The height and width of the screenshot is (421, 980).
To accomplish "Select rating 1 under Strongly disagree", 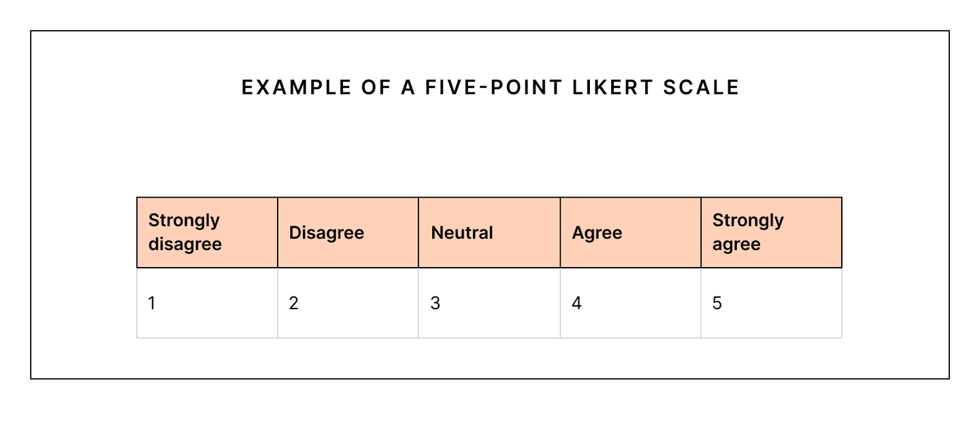I will [x=152, y=303].
